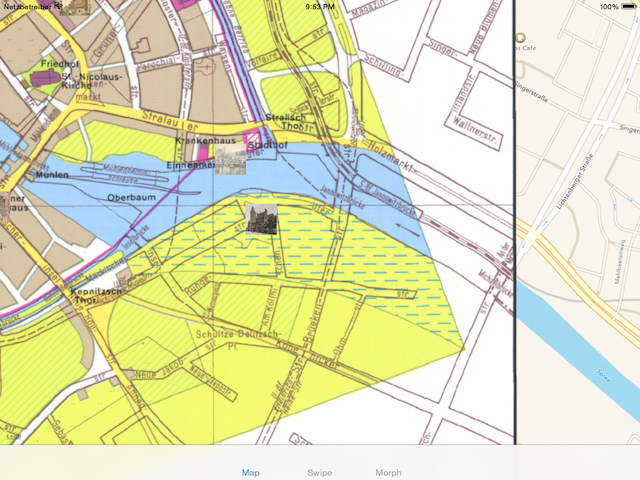Image resolution: width=640 pixels, height=480 pixels.
Task: Tap the 'Friedhof' map label
Action: (60, 64)
